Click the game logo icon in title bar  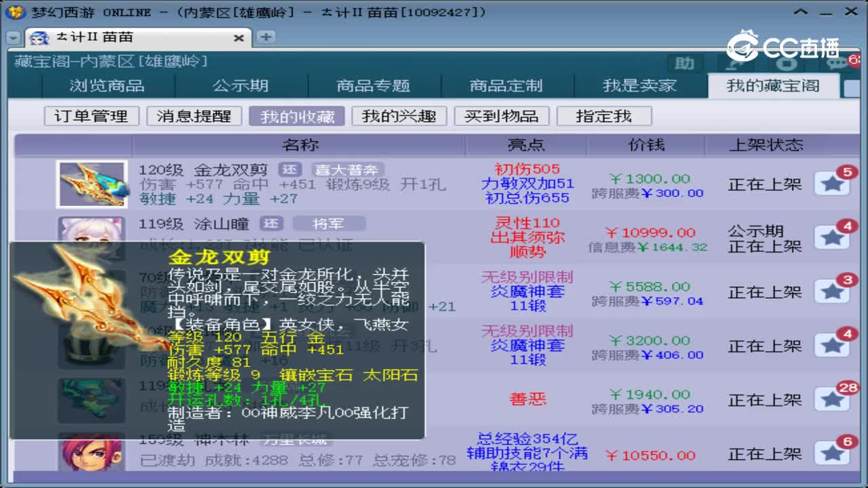[17, 12]
